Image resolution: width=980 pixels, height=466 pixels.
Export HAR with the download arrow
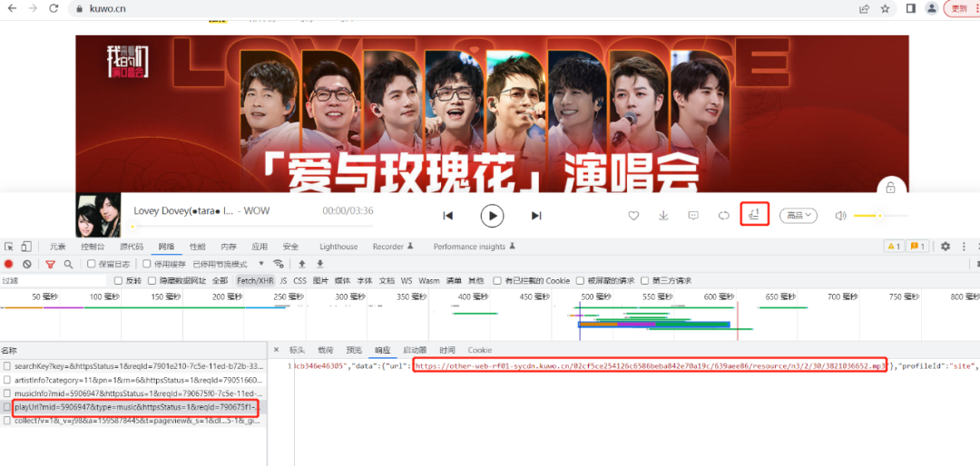(320, 264)
